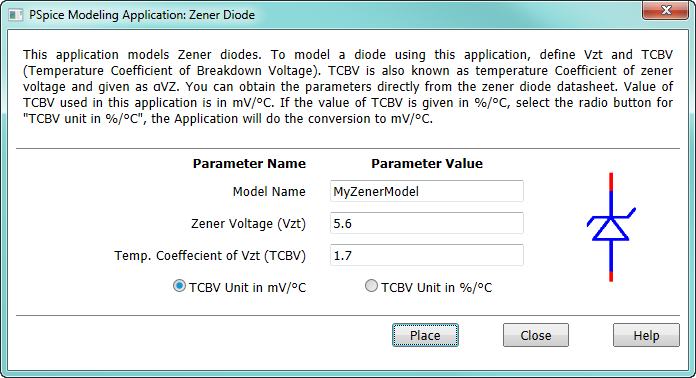Click the Parameter Name column header
The image size is (696, 378).
click(249, 164)
